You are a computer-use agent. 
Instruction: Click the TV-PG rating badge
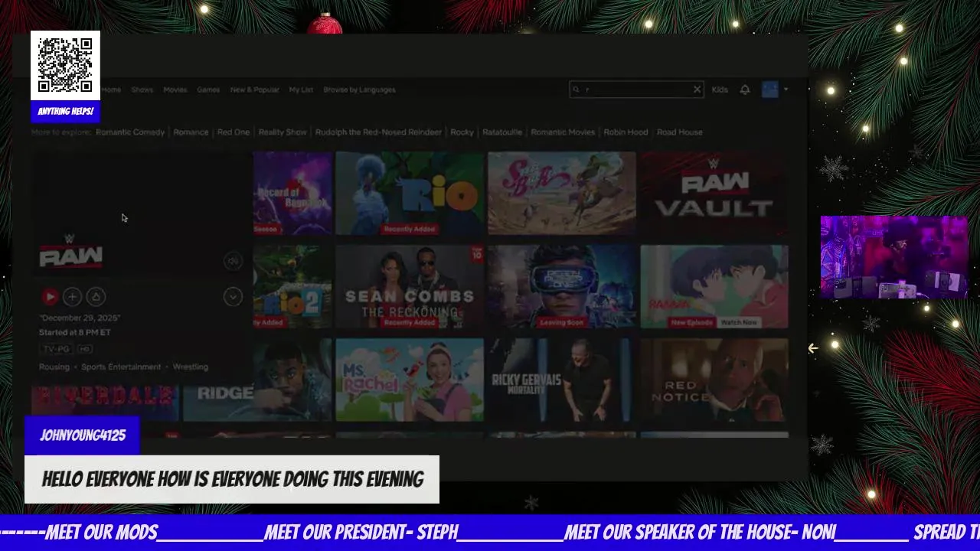pos(56,349)
